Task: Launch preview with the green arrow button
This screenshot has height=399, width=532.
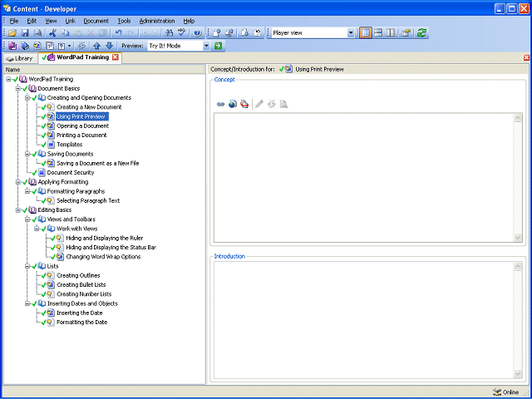Action: (x=218, y=46)
